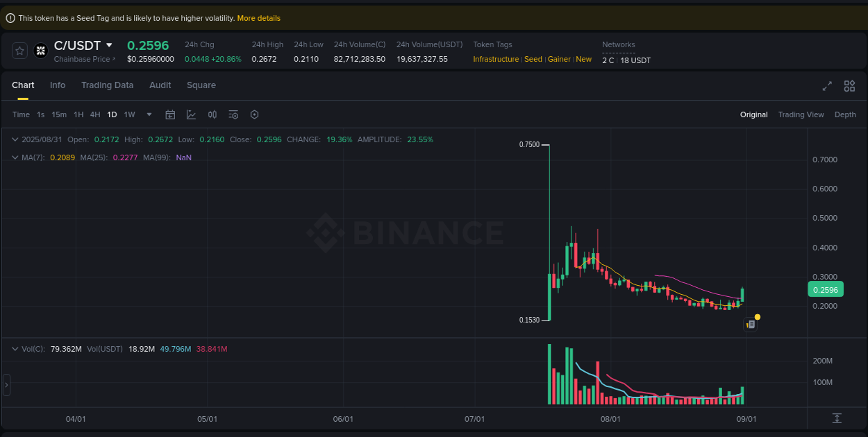Toggle the favorite star for C/USDT
Screen dimensions: 868x437
tap(19, 50)
